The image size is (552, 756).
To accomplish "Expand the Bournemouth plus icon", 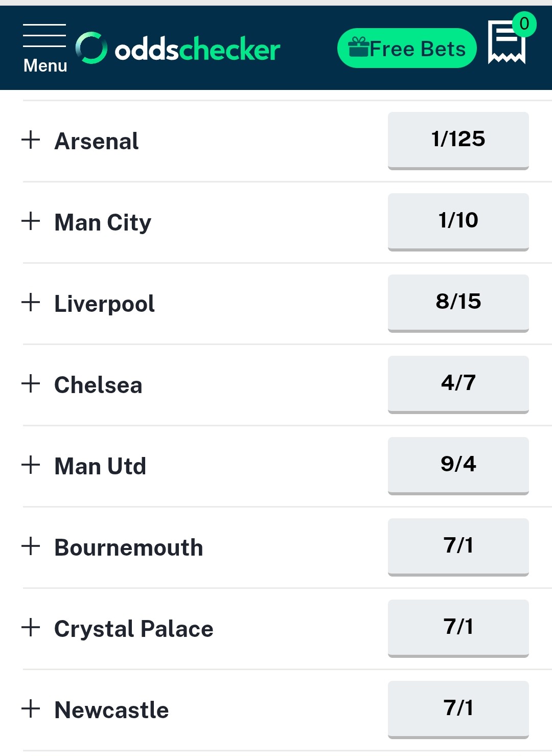I will coord(31,546).
